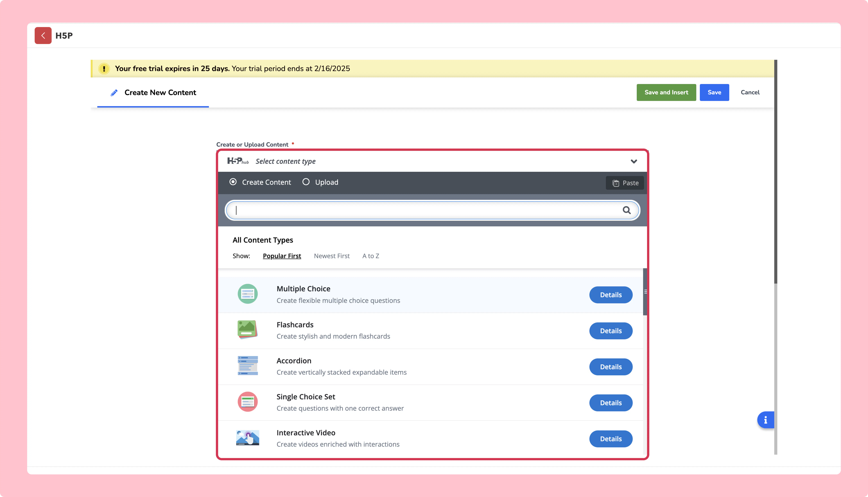Click the H5P hub logo
The height and width of the screenshot is (497, 868).
tap(238, 161)
